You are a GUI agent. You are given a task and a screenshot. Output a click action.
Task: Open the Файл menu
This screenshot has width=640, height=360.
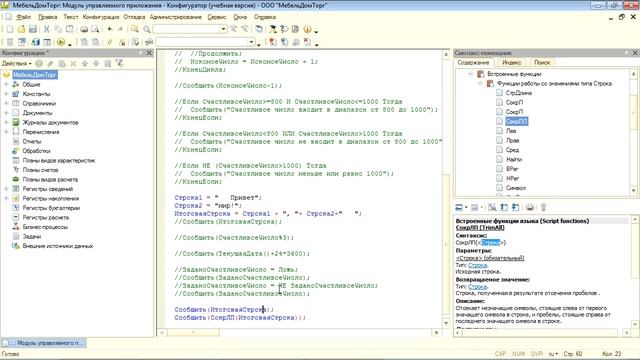click(23, 17)
